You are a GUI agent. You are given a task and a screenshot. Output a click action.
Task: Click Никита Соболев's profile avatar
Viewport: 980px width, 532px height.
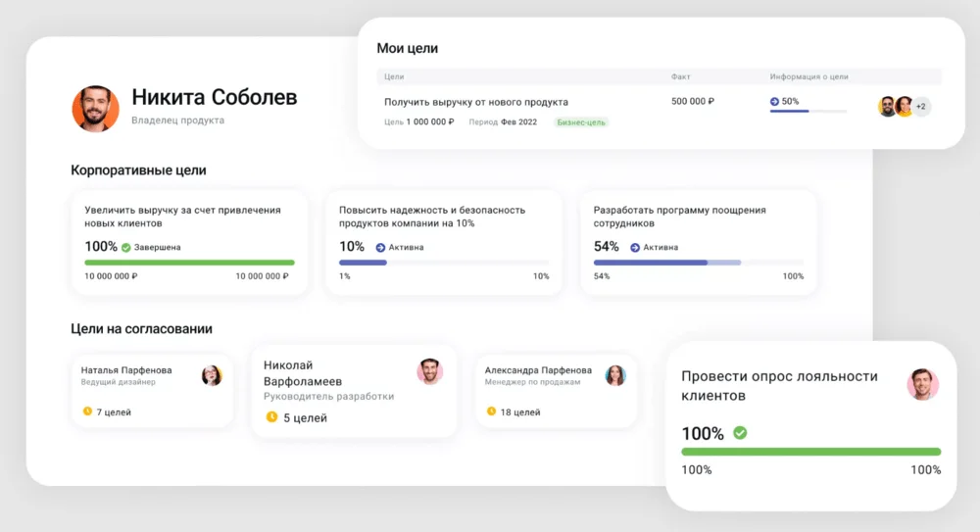coord(96,109)
